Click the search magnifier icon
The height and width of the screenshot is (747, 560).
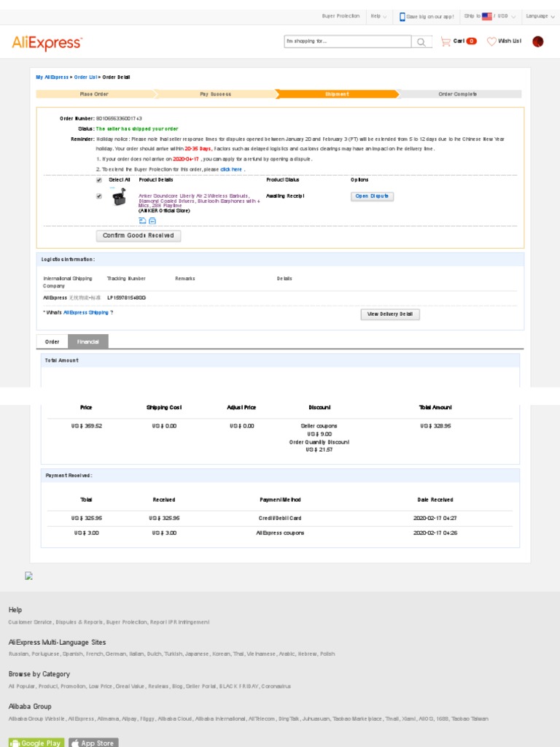[x=421, y=42]
